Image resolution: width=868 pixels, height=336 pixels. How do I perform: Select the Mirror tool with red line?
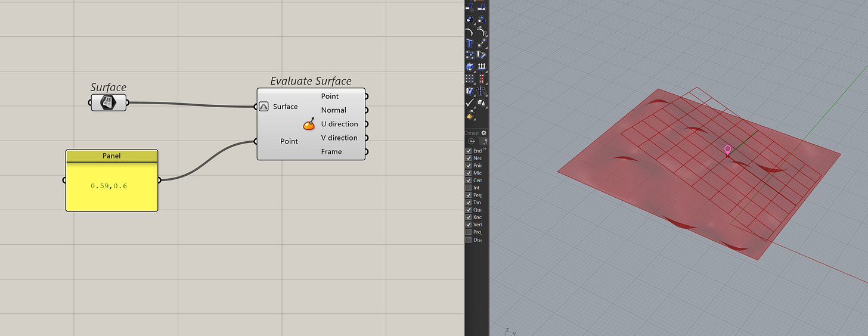click(x=481, y=77)
